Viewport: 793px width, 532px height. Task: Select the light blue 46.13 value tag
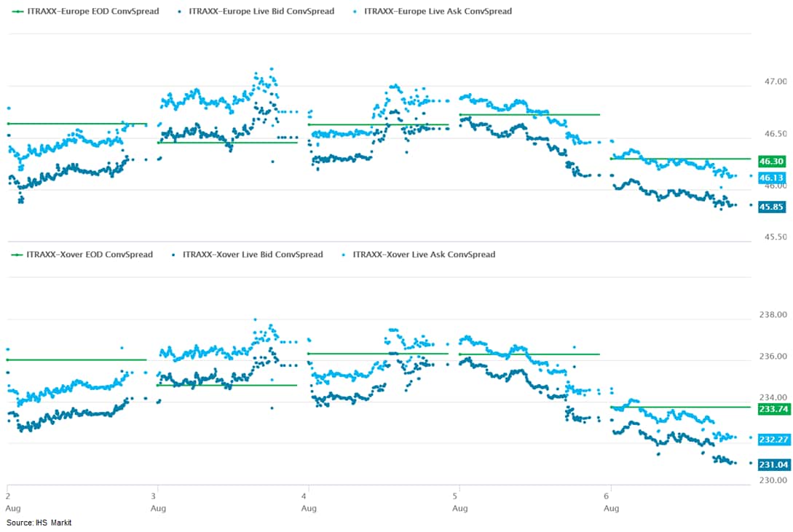coord(771,178)
